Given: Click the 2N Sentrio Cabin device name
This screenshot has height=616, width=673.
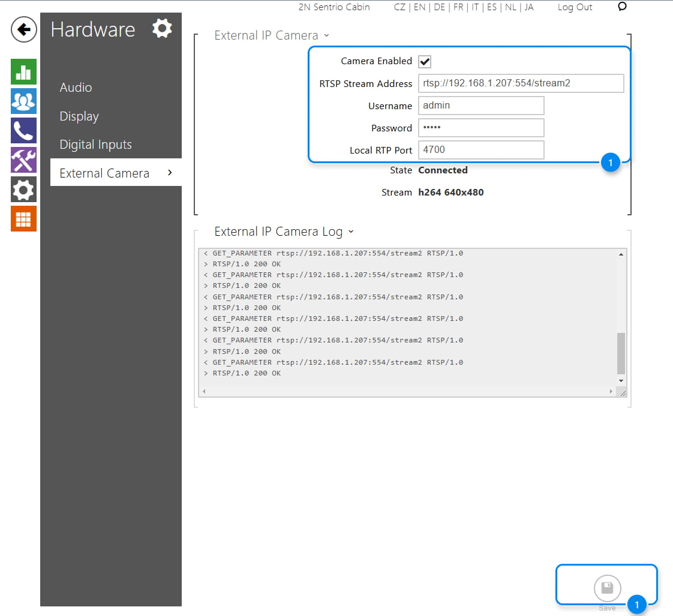Looking at the screenshot, I should [x=334, y=7].
